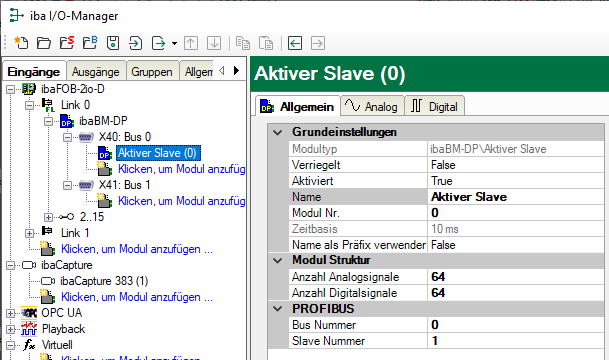The image size is (609, 360).
Task: Collapse the X40: Bus 0 node
Action: (67, 137)
